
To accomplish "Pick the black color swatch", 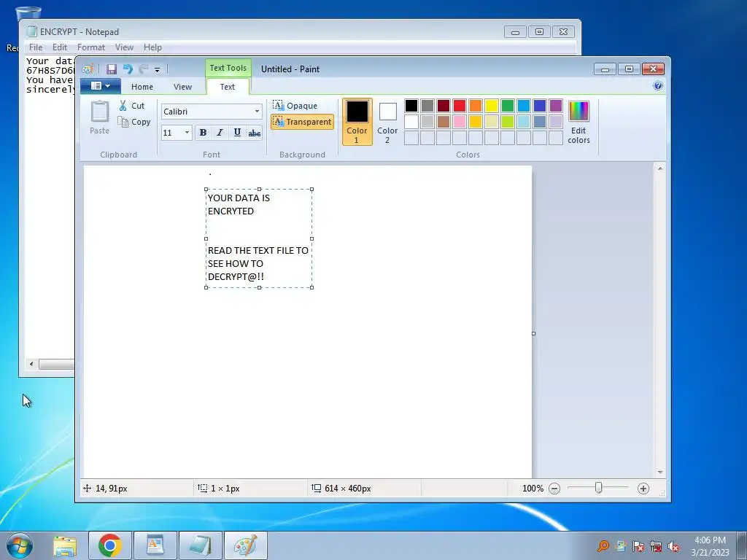I will tap(411, 106).
